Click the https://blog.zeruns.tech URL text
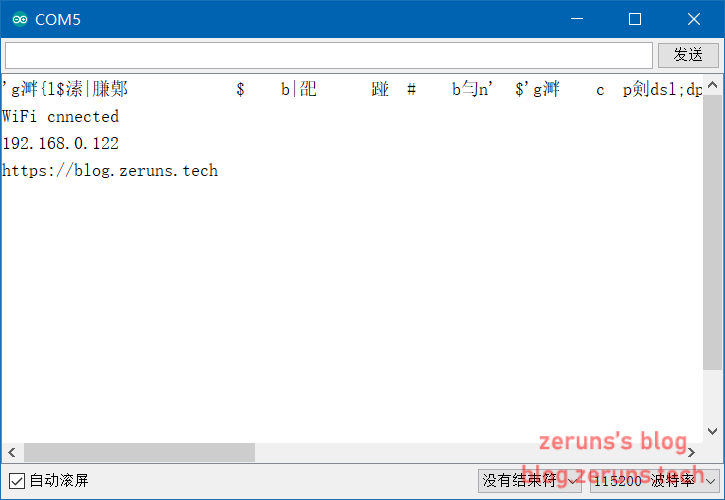Screen dimensions: 725x500 [110, 171]
